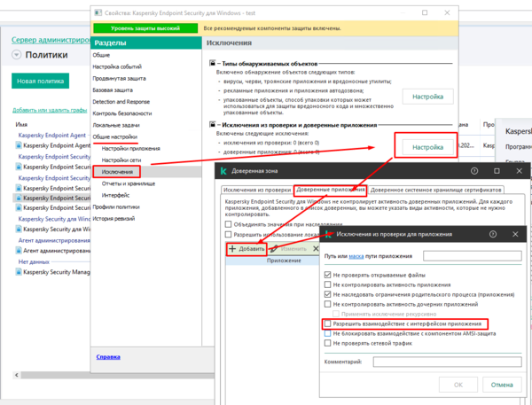Open Настройки сети subsection
This screenshot has width=532, height=405.
click(x=121, y=160)
